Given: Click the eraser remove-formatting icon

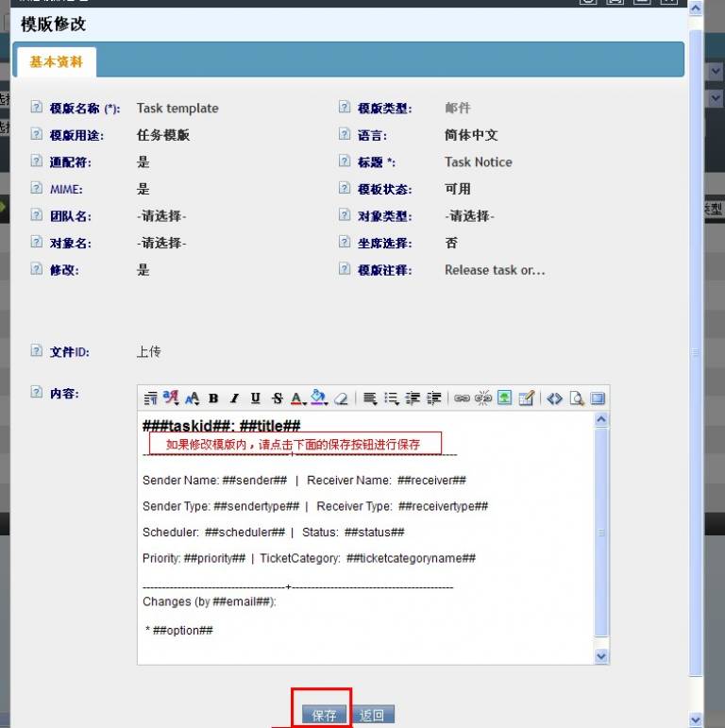Looking at the screenshot, I should (341, 398).
